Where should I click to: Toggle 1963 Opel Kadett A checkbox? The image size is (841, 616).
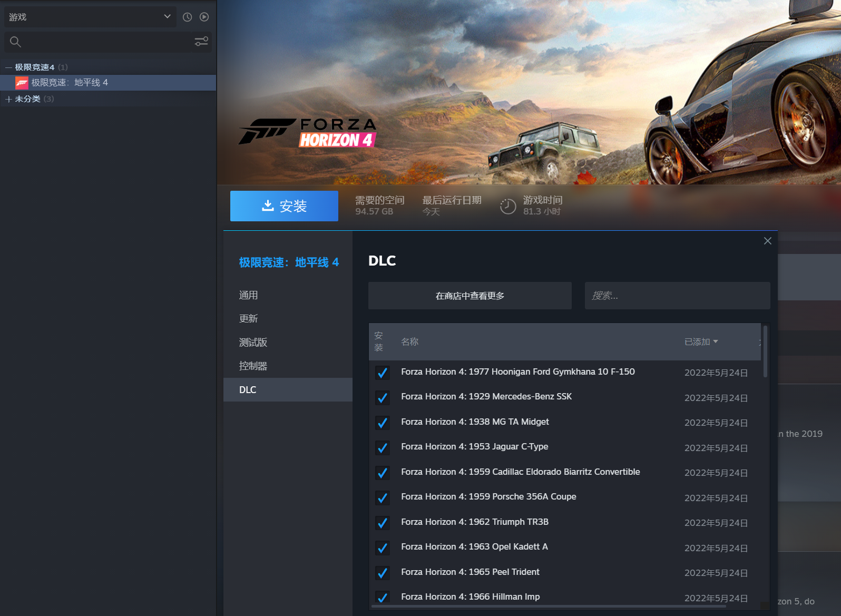tap(383, 548)
